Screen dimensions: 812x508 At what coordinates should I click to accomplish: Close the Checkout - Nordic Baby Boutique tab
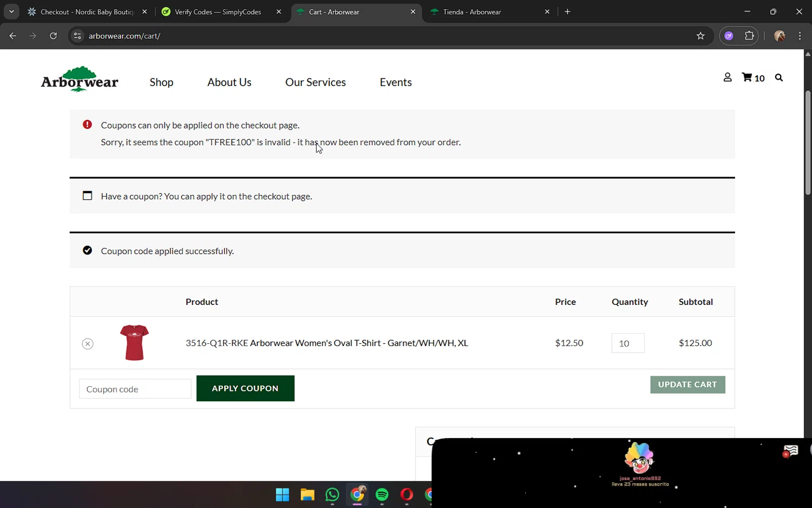[x=145, y=11]
